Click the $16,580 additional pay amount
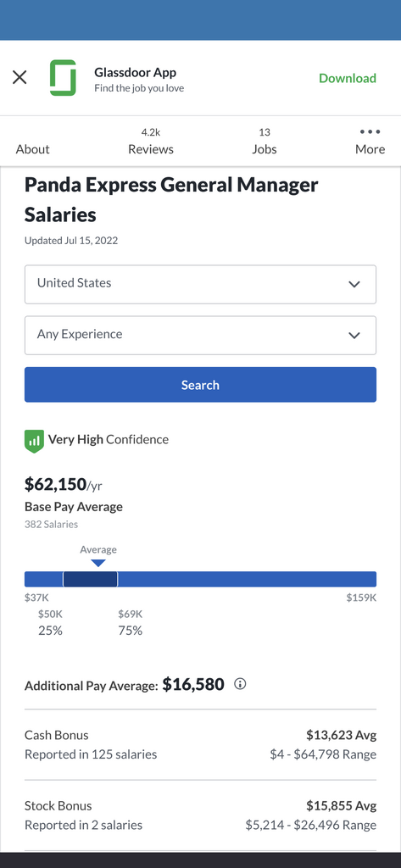Screen dimensions: 401x868 click(x=193, y=684)
